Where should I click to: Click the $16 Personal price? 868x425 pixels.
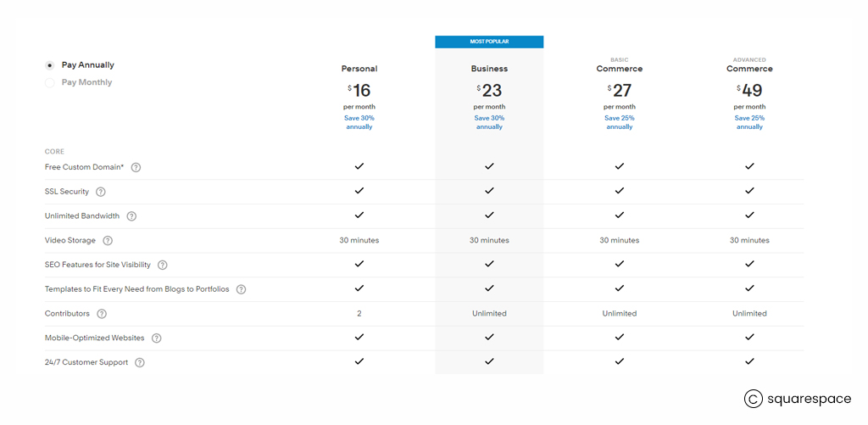click(359, 90)
